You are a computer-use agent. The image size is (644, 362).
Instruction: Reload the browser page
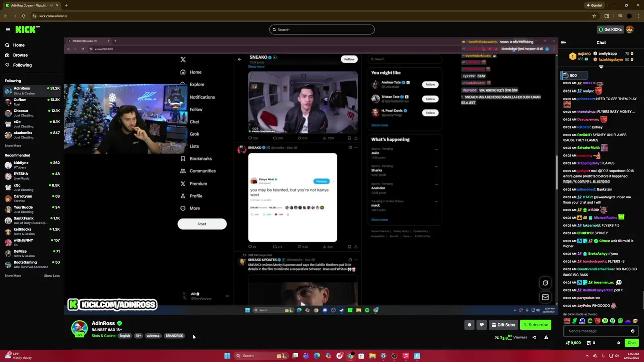tap(23, 16)
